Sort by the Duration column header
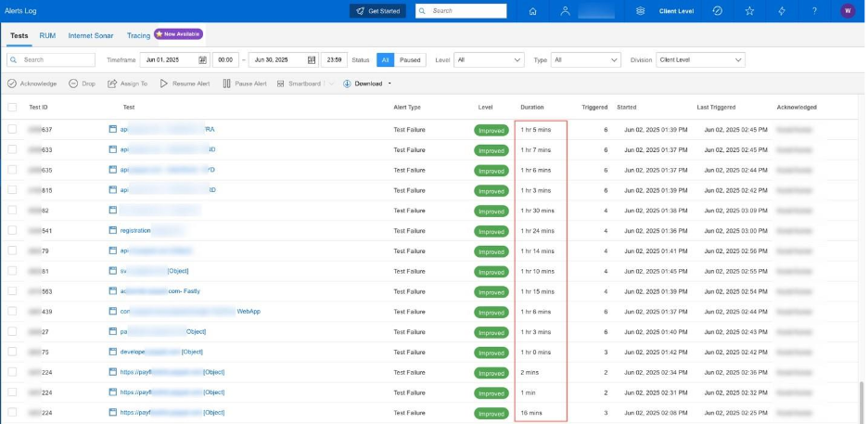Viewport: 868px width, 424px height. (x=532, y=108)
